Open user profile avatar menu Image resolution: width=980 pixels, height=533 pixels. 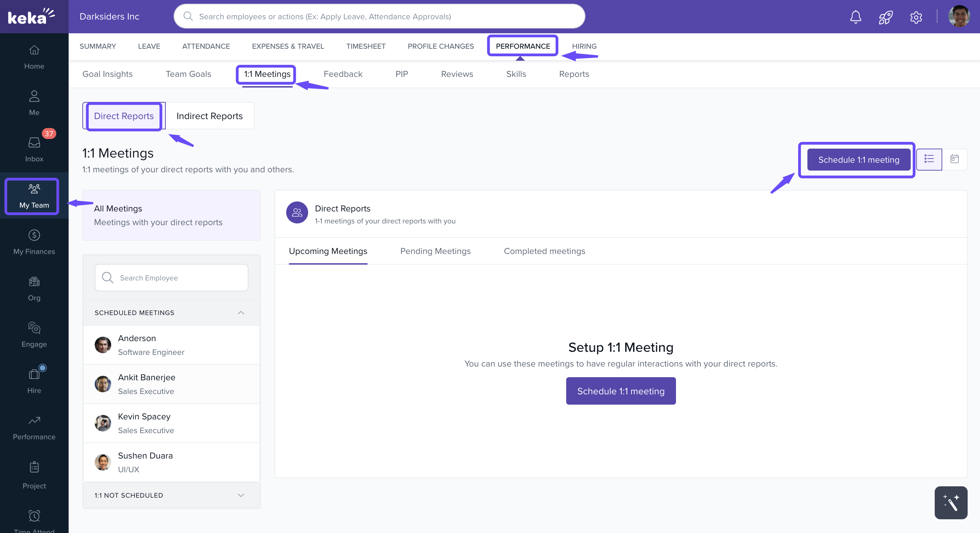(959, 17)
